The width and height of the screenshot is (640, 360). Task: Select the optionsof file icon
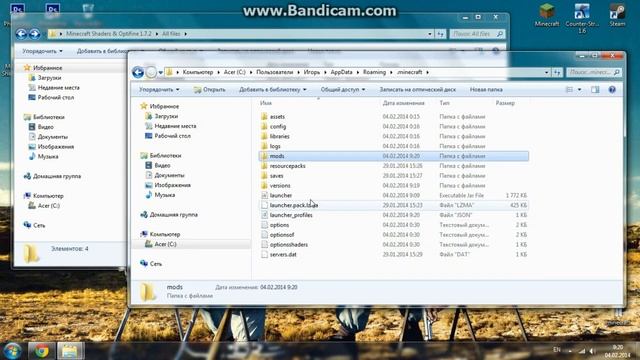264,235
